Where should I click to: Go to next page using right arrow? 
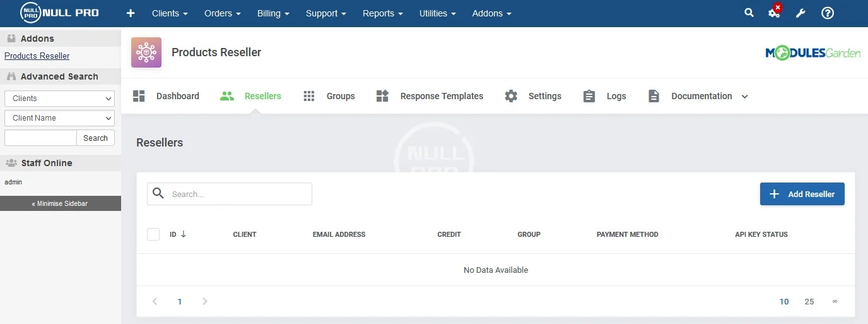204,301
